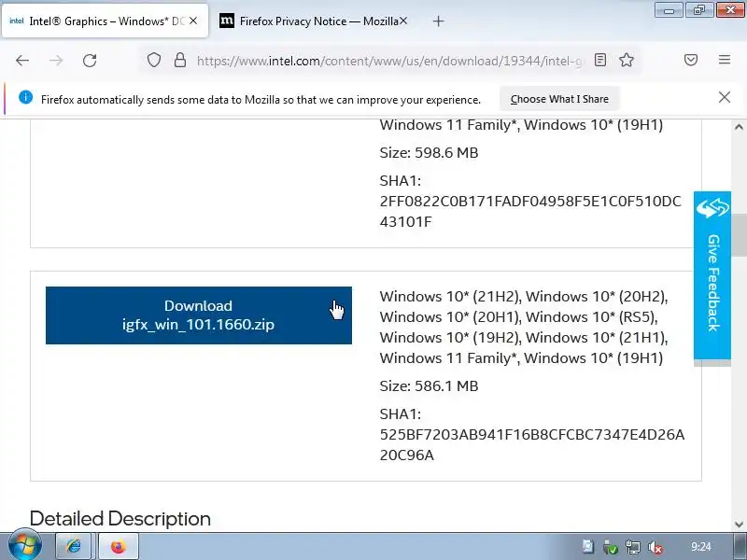Bookmark this page with the star

pyautogui.click(x=627, y=60)
